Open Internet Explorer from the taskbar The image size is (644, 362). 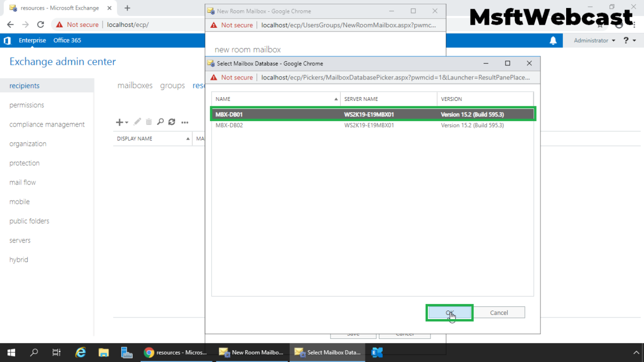(80, 352)
